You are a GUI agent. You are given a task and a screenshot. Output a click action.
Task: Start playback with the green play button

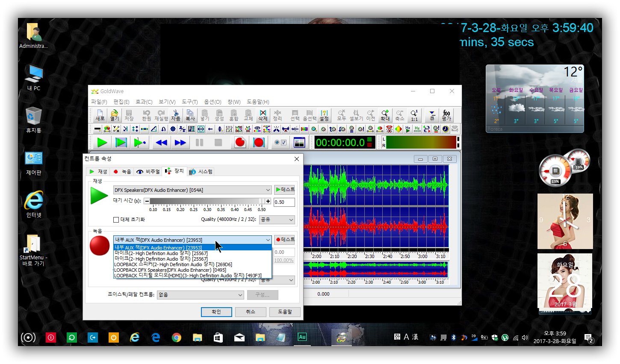(x=102, y=142)
